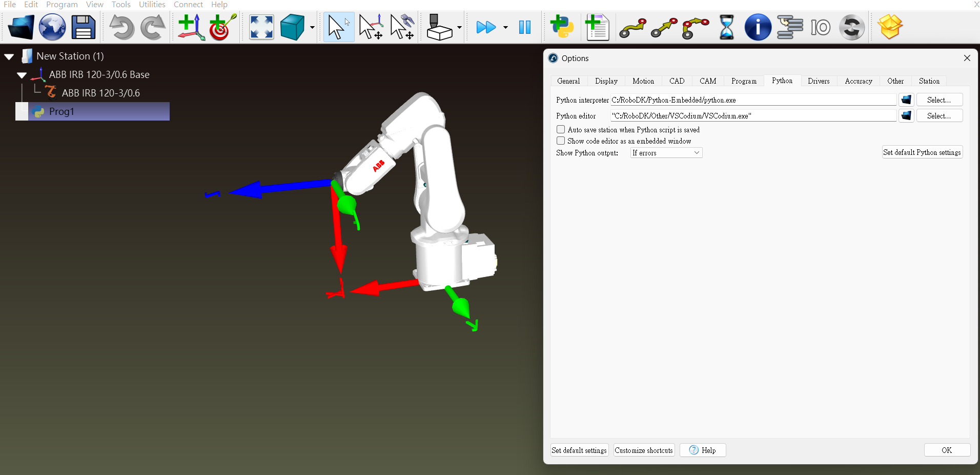Click Set default Python settings button
This screenshot has height=475, width=980.
pyautogui.click(x=922, y=152)
